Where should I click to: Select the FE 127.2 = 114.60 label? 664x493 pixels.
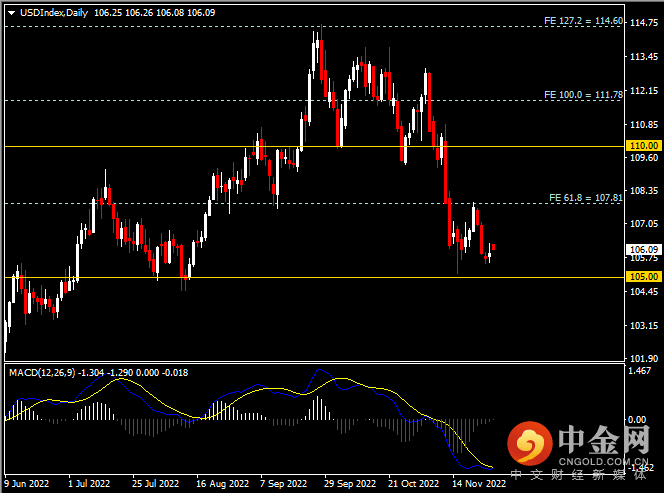tap(583, 20)
